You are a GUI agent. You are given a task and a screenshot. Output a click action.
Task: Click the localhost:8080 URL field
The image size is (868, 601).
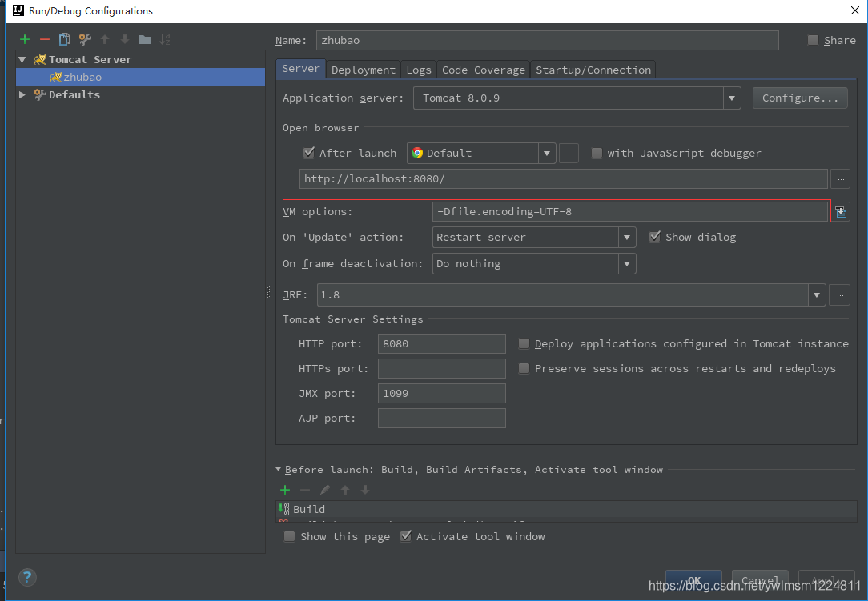click(564, 179)
